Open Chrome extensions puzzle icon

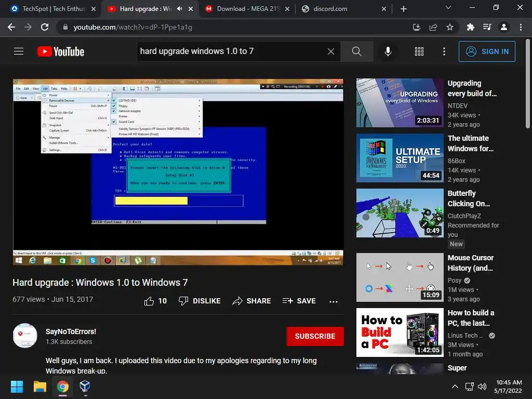[470, 27]
